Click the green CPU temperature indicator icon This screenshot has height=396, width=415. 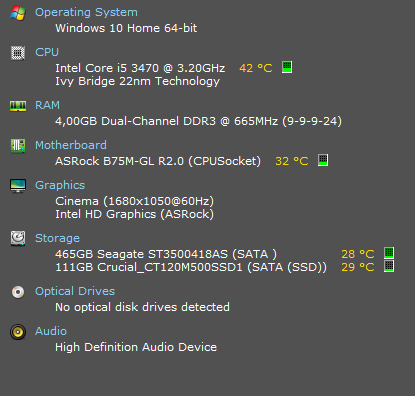287,67
